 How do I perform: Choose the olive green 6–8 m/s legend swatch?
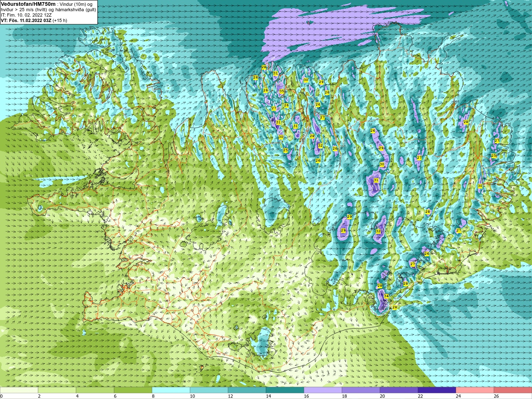coord(133,390)
